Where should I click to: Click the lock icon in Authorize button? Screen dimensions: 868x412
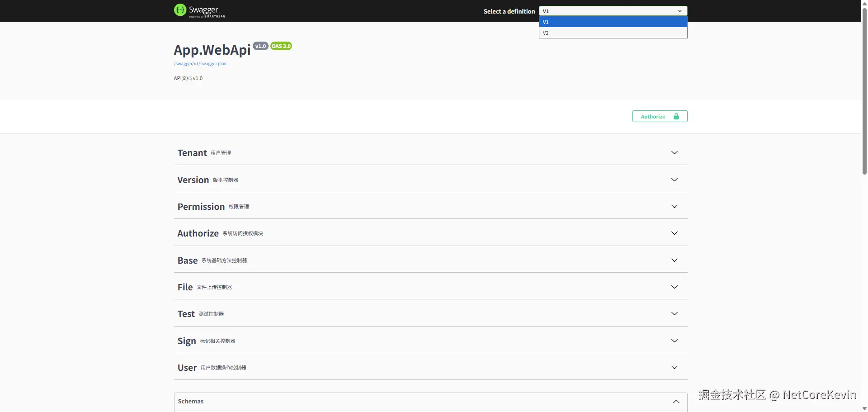[676, 116]
